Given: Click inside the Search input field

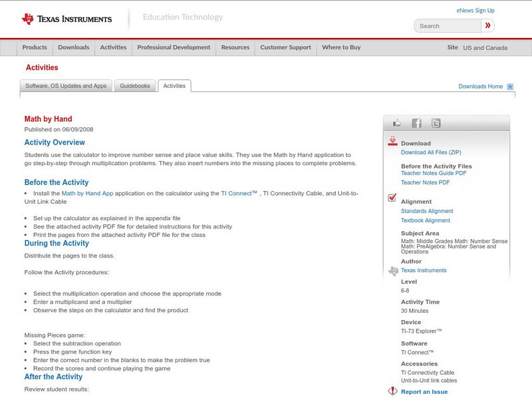Looking at the screenshot, I should coord(448,26).
